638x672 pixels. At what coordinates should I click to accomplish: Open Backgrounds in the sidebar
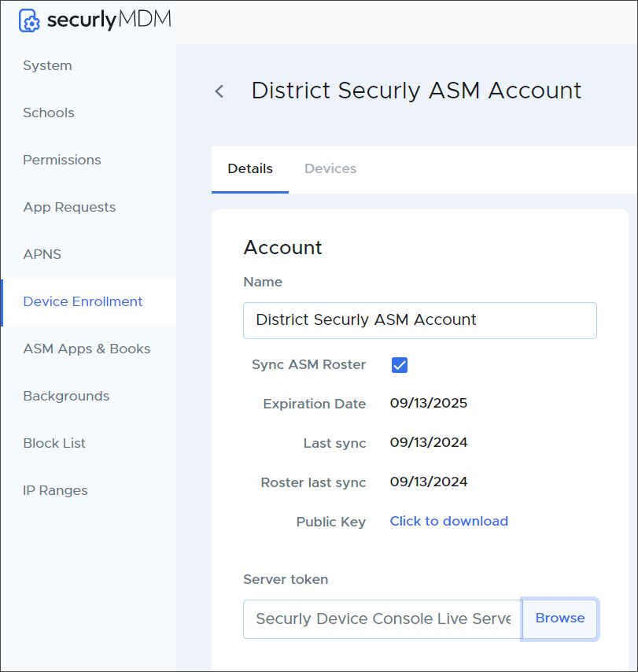(x=66, y=396)
